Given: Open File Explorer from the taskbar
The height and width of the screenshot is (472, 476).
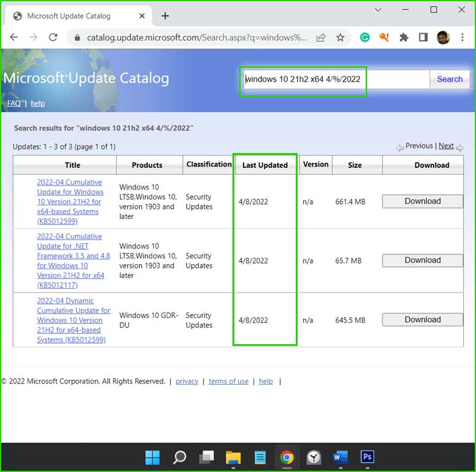Looking at the screenshot, I should pos(233,457).
